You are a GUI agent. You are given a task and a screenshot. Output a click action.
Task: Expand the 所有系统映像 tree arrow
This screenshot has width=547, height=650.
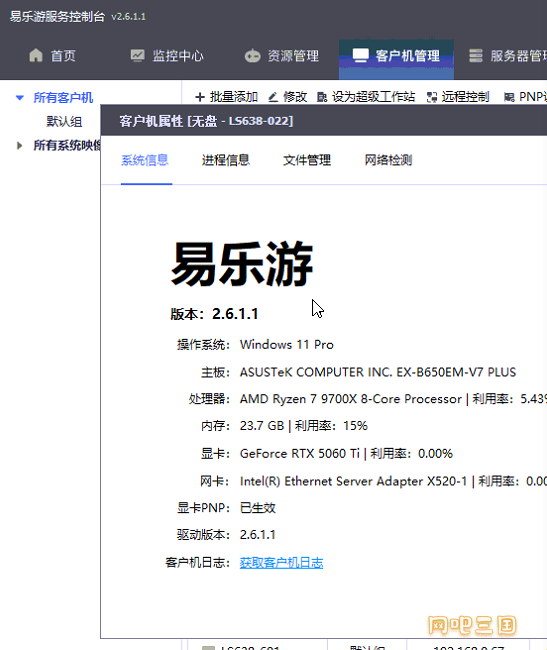tap(19, 146)
